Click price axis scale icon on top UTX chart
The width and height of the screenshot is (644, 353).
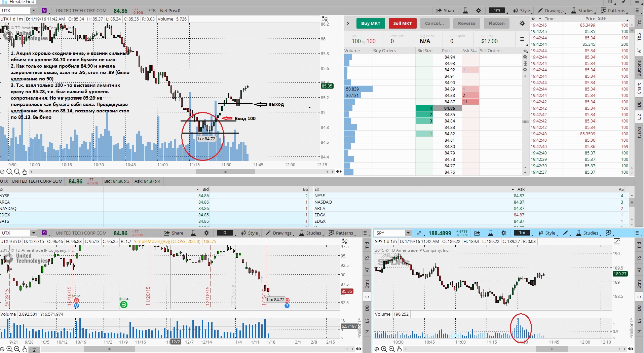pos(325,19)
